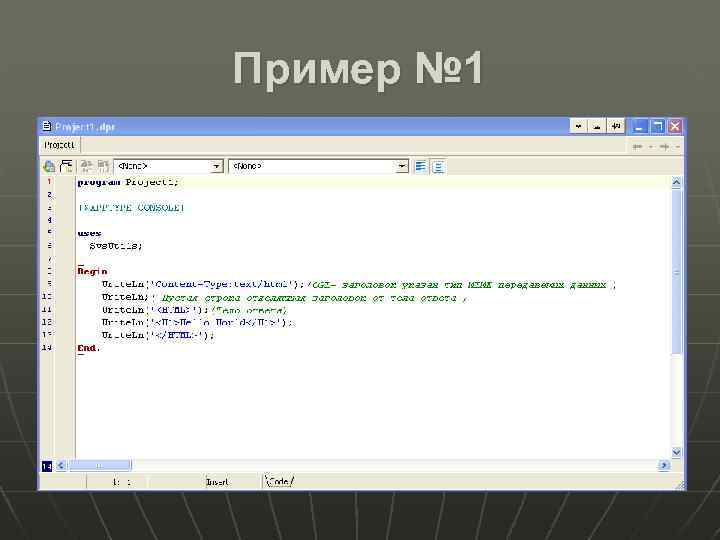Click the WriteLn('</HTML>') code line
720x540 pixels.
pos(158,335)
